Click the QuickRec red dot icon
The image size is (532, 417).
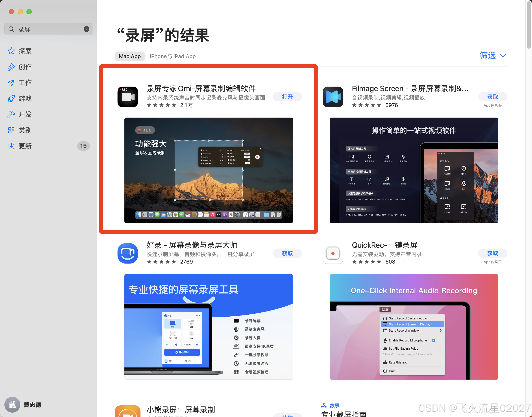[x=332, y=253]
